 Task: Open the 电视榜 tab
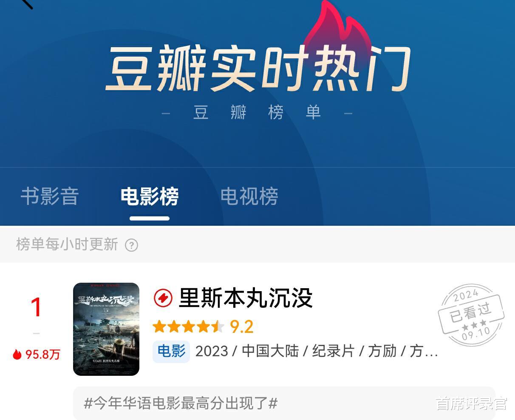(x=249, y=196)
